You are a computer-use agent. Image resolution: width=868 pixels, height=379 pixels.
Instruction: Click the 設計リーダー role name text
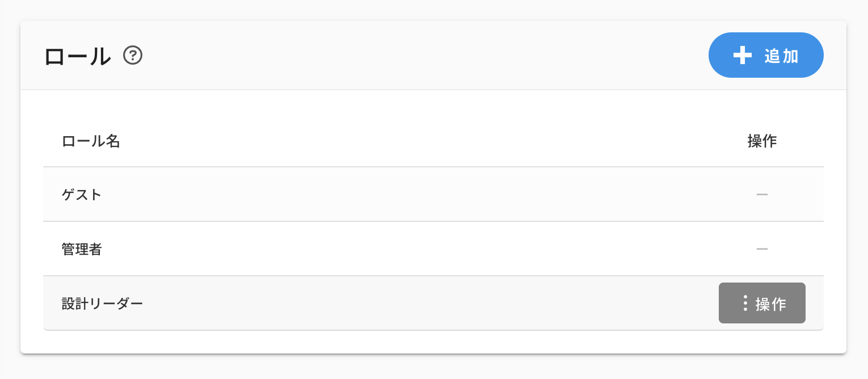(x=102, y=303)
